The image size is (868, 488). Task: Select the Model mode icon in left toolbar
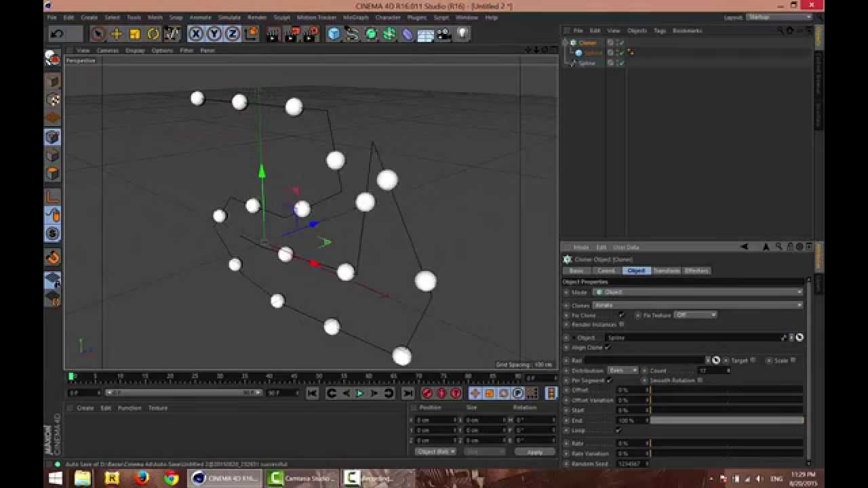tap(53, 81)
